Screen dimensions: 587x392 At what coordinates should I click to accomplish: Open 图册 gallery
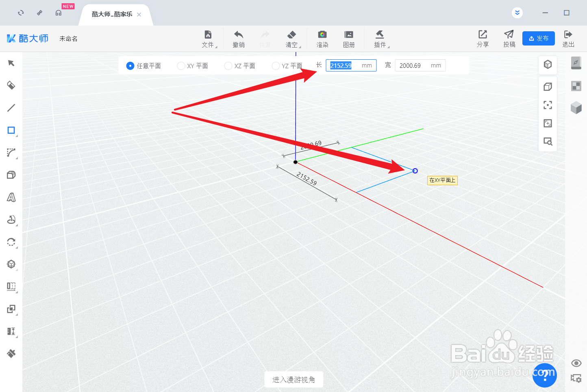pos(349,39)
